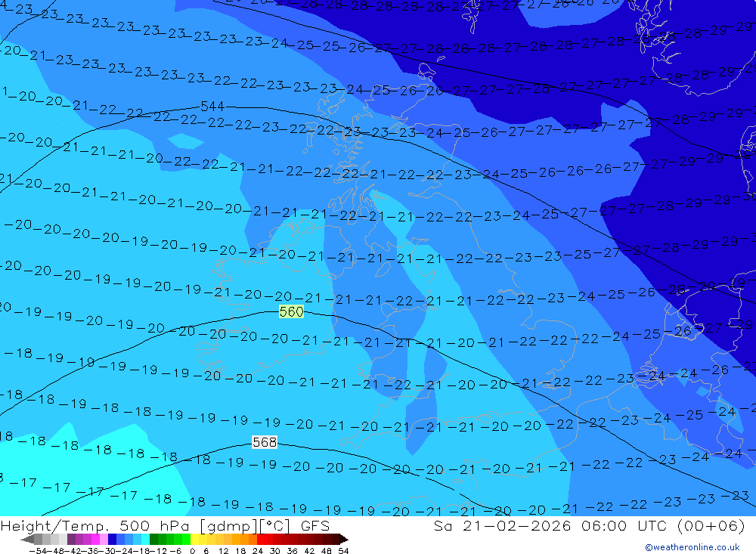Select the dark blue swatch in the legend
The image size is (756, 554).
tap(112, 540)
